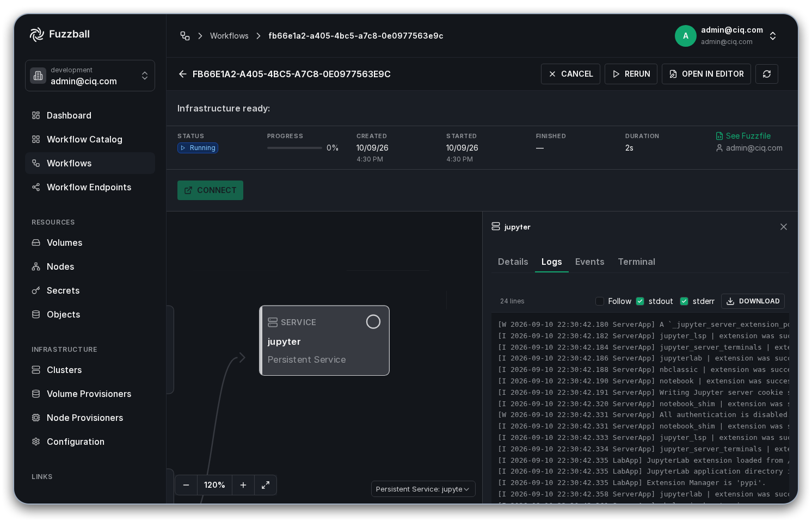Open Workflow Catalog in sidebar

90,139
